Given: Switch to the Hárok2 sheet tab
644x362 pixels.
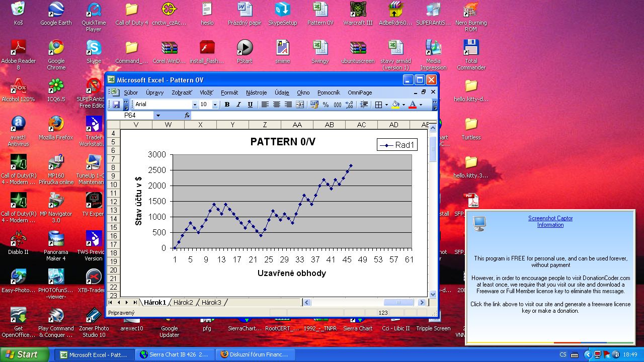Looking at the screenshot, I should (x=183, y=302).
